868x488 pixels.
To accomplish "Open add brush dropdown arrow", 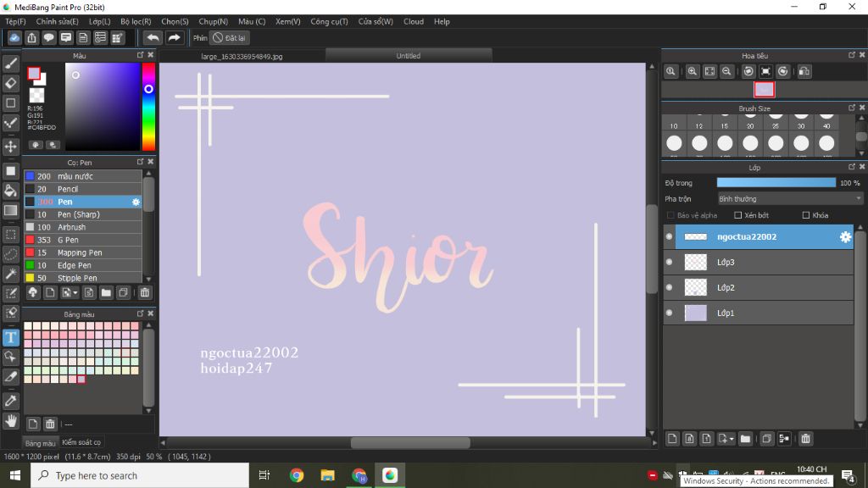I will [x=75, y=293].
